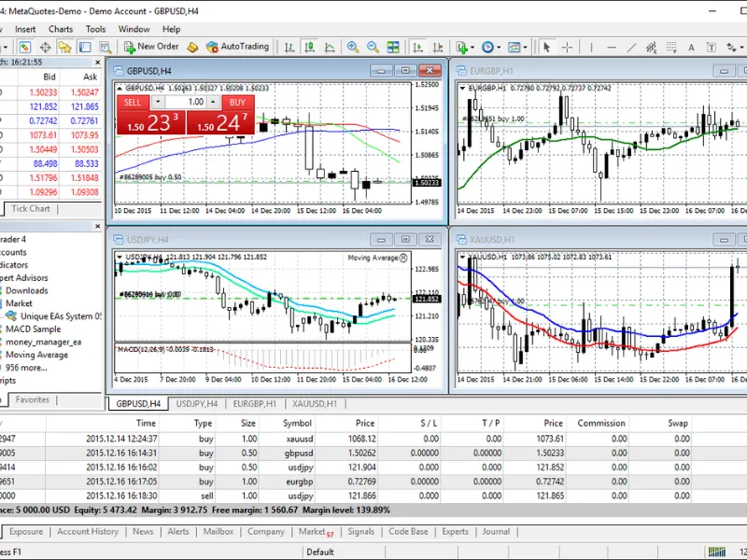The width and height of the screenshot is (747, 560).
Task: Toggle the Market Watch panel icon
Action: point(25,48)
